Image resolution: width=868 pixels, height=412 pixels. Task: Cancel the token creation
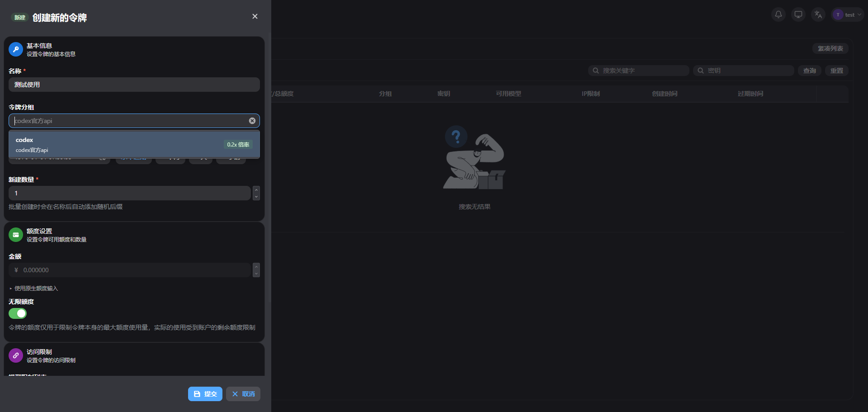pyautogui.click(x=243, y=394)
